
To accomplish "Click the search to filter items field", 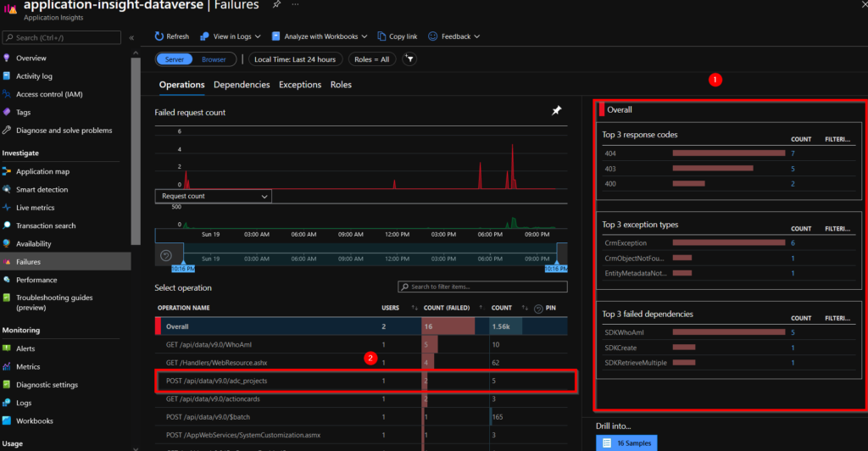I will coord(482,287).
